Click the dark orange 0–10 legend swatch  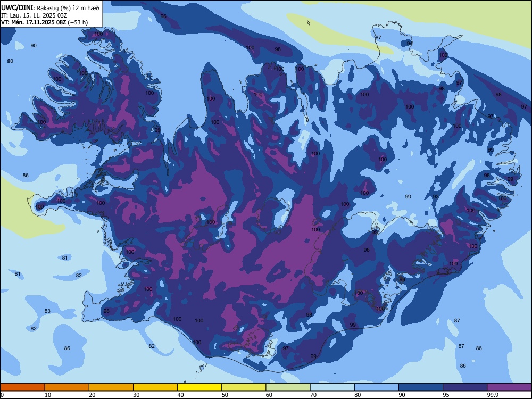coord(22,387)
